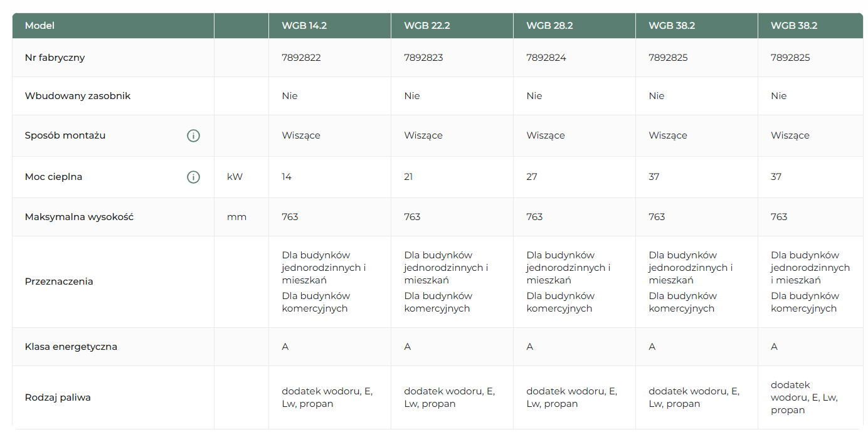The image size is (868, 437).
Task: Select the Rodzaj paliwa row label
Action: pos(58,398)
